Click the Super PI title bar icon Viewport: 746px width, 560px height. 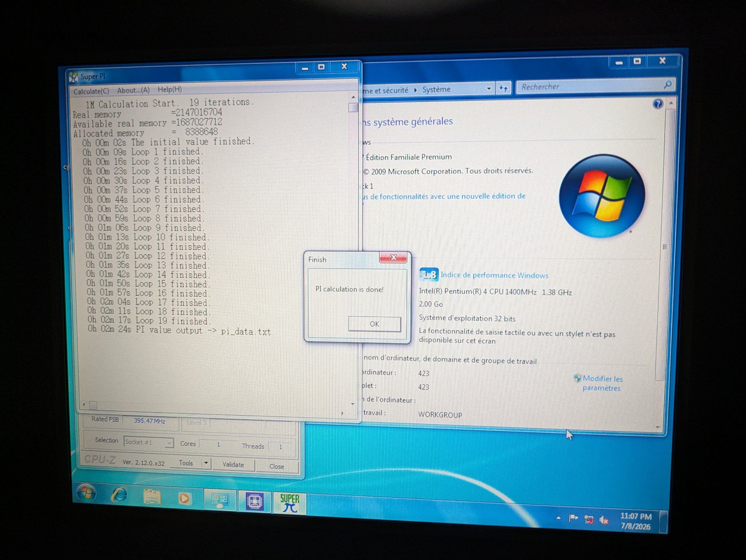coord(73,77)
